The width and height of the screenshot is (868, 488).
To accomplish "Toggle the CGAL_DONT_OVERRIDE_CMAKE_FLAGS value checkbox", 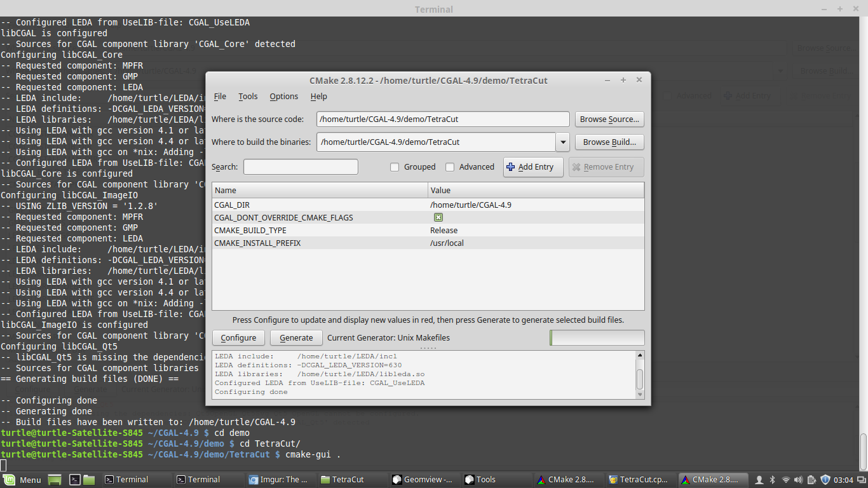I will coord(438,217).
